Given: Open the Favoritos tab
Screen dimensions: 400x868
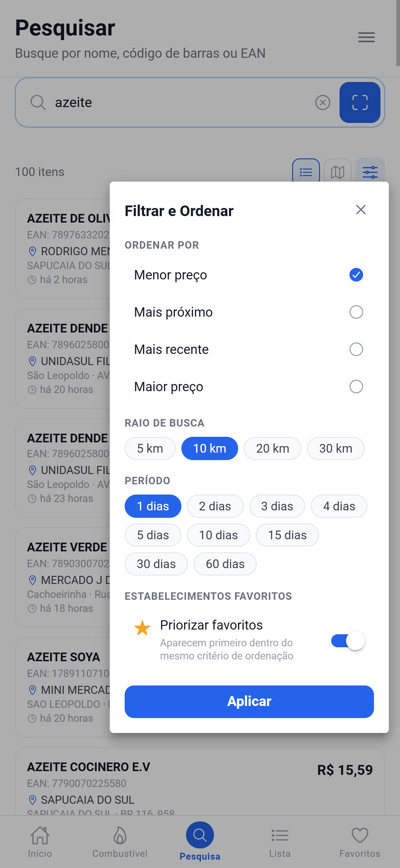Looking at the screenshot, I should click(x=360, y=841).
